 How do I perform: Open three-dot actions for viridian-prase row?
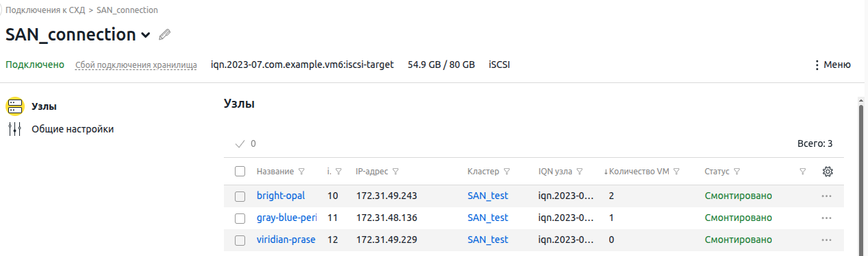[827, 240]
